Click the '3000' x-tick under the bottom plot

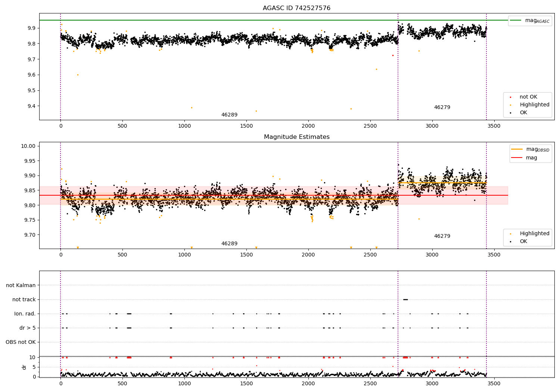coord(432,383)
